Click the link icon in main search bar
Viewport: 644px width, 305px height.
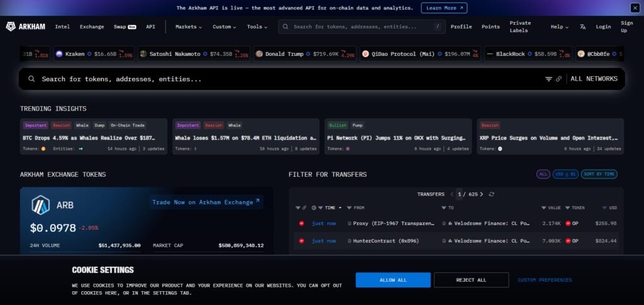click(x=558, y=79)
